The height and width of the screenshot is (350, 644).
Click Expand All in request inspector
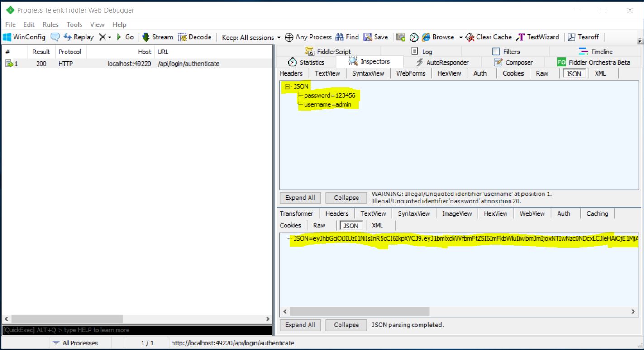[300, 198]
